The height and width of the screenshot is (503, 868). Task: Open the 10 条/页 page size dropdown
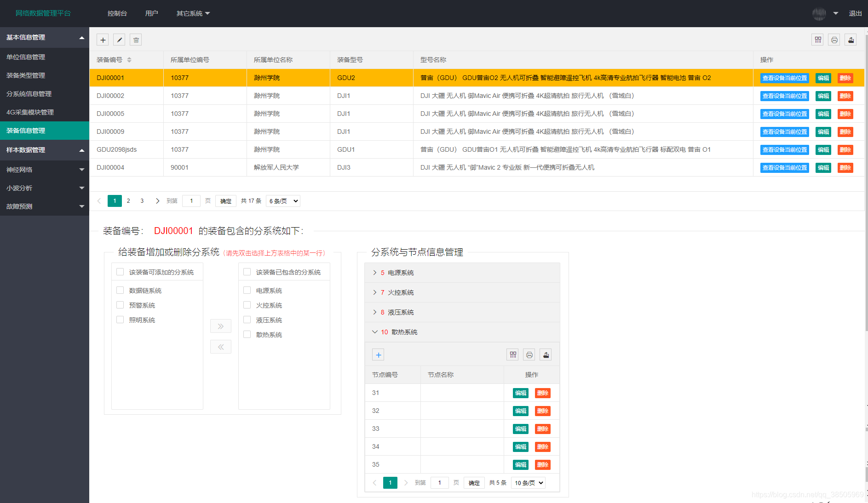click(x=529, y=483)
